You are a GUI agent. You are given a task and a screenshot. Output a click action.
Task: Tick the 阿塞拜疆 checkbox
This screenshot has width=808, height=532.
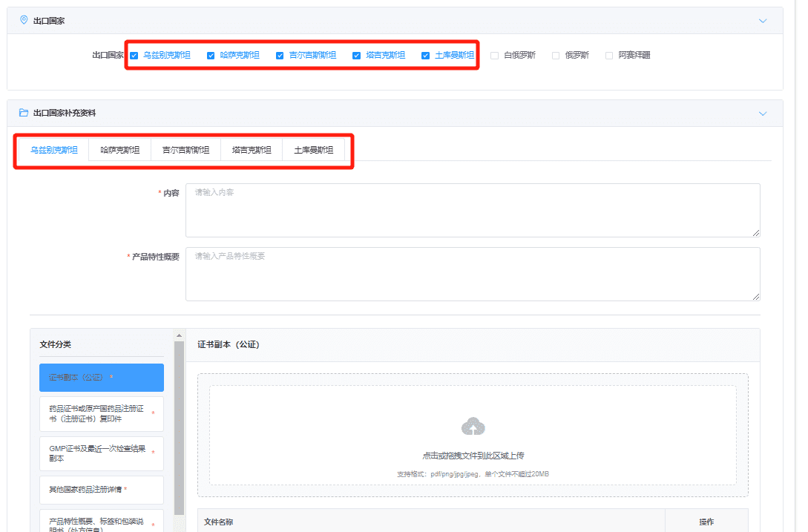pos(609,56)
